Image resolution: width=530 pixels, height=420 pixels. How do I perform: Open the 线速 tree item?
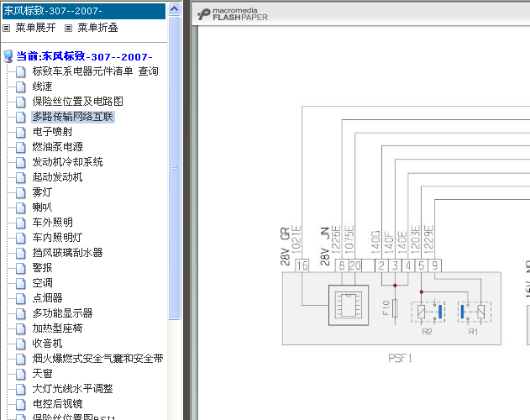(42, 87)
